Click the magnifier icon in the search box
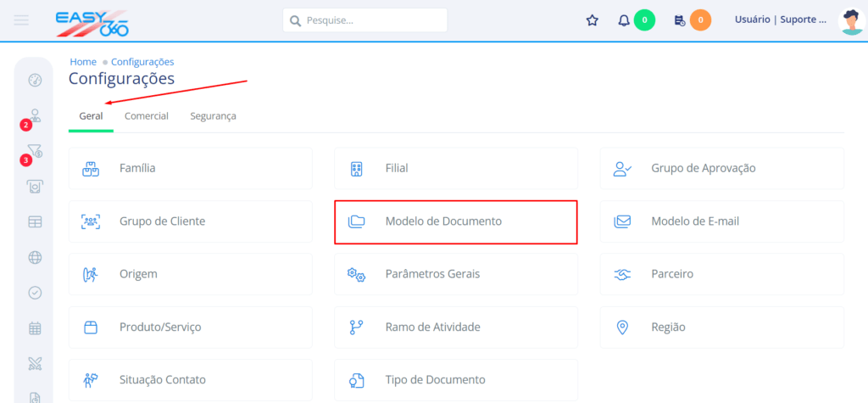The width and height of the screenshot is (868, 403). (296, 21)
